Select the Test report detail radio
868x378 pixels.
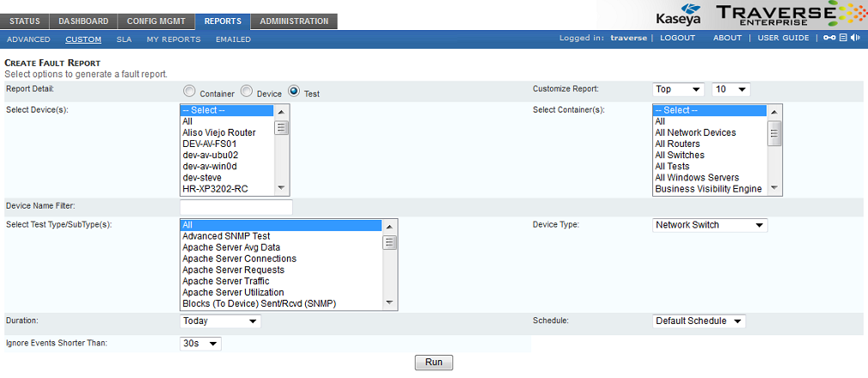coord(294,90)
